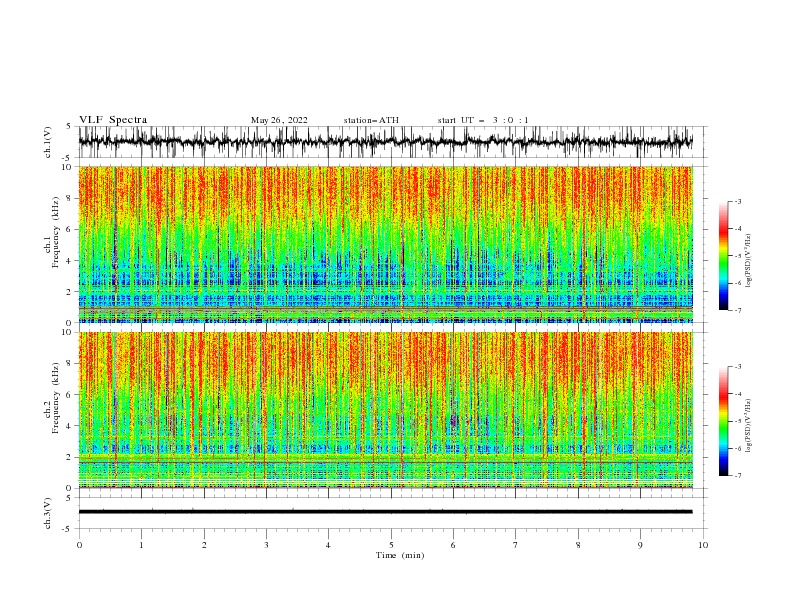Click the ch.2 spectrogram panel
Screen dimensions: 792x612
385,410
